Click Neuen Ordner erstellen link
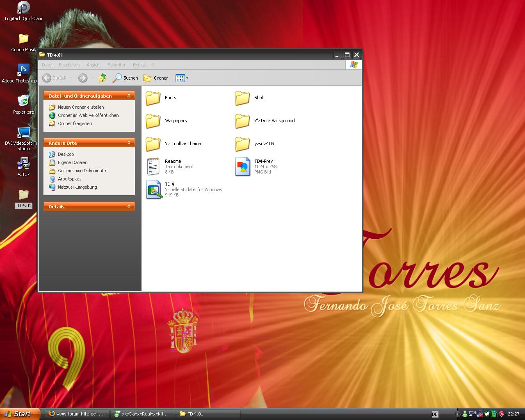Screen dimensions: 525x420 [81, 107]
